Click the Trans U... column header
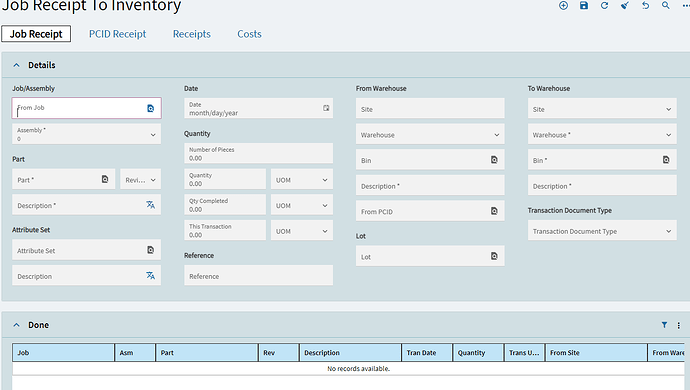This screenshot has width=690, height=390. click(x=525, y=353)
